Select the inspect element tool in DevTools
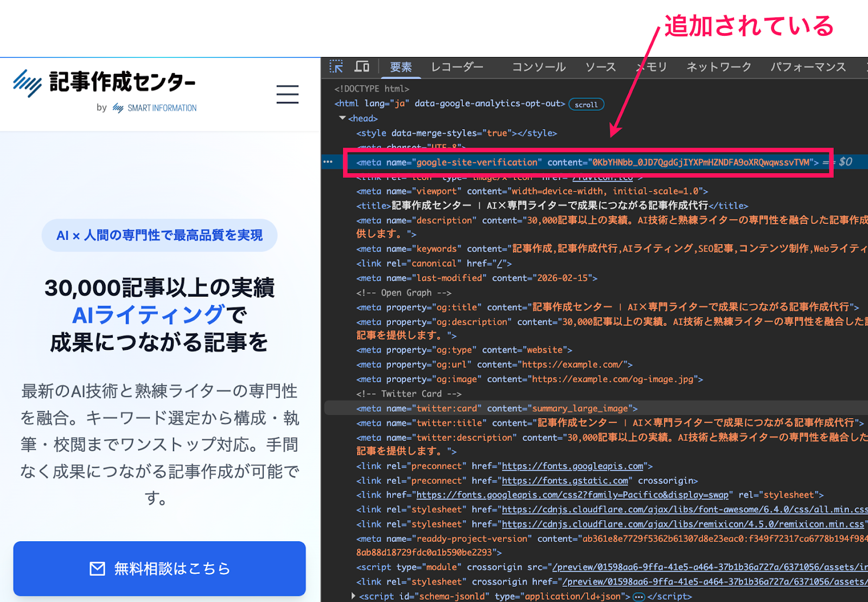868x602 pixels. 337,67
